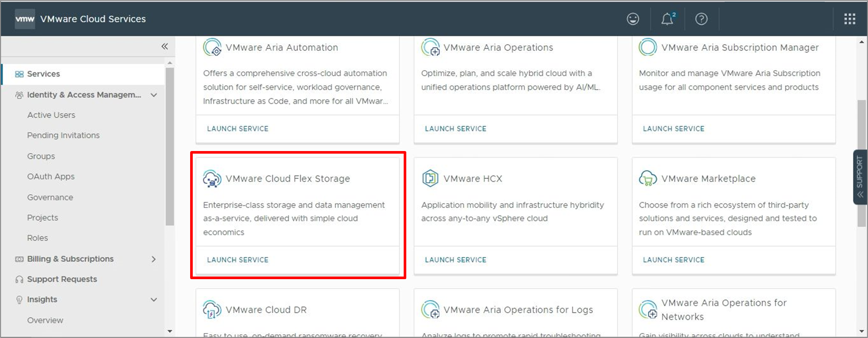Click the VMware Aria Automation title
This screenshot has height=338, width=868.
point(282,48)
